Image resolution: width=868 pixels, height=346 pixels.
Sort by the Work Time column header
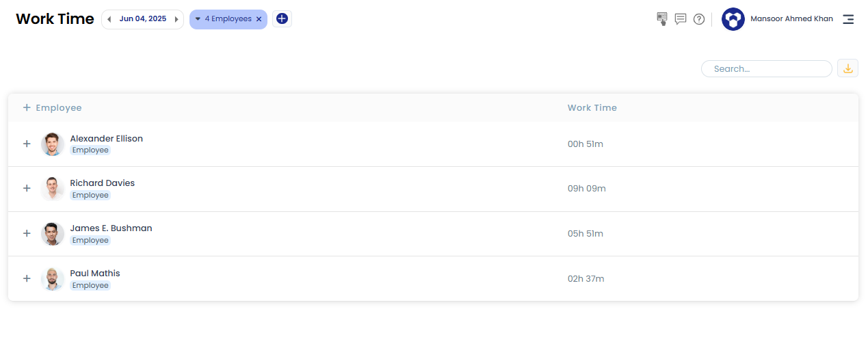pyautogui.click(x=592, y=107)
